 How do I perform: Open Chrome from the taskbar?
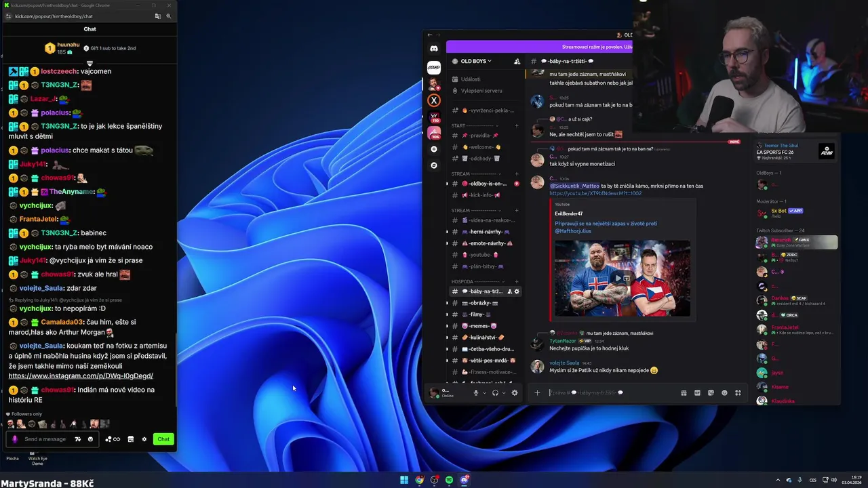tap(420, 480)
